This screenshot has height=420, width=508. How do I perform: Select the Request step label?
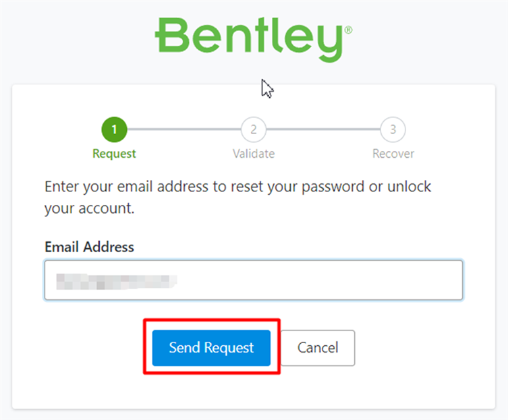coord(114,154)
